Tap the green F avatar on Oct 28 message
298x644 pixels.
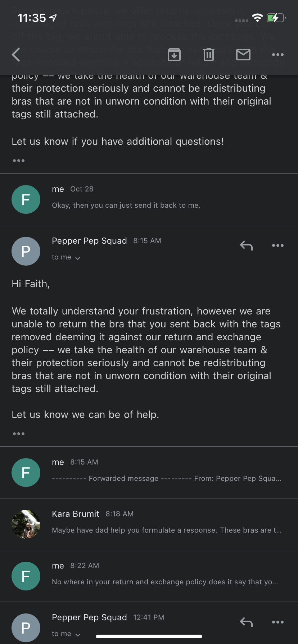coord(26,199)
